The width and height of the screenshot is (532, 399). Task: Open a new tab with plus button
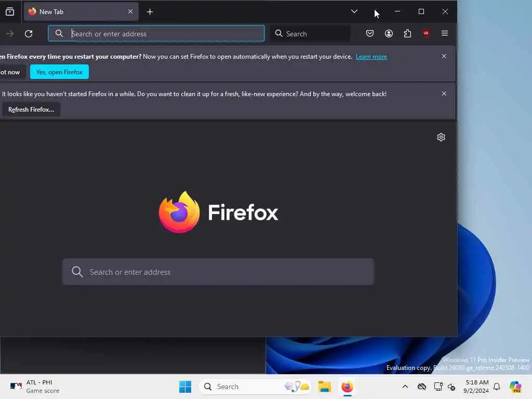(x=150, y=12)
